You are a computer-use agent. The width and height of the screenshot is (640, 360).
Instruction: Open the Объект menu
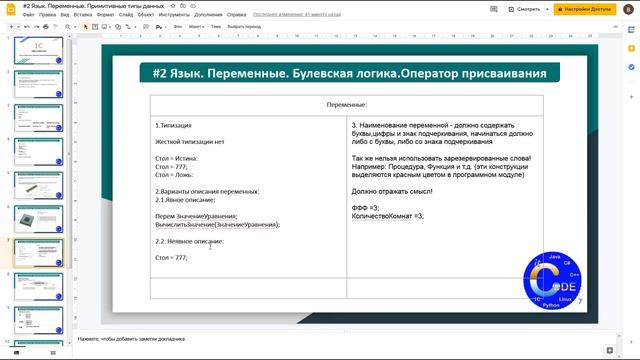pyautogui.click(x=146, y=15)
